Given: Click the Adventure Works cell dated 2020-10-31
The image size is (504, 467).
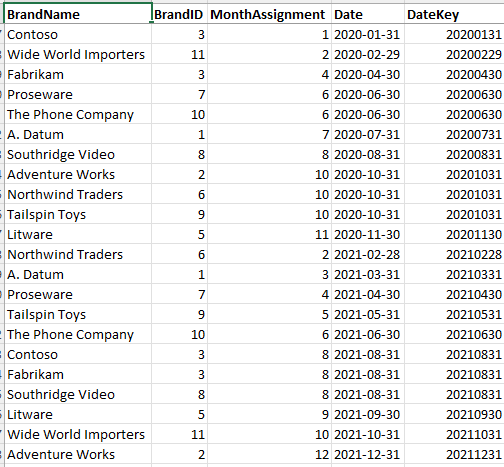Looking at the screenshot, I should (x=78, y=174).
